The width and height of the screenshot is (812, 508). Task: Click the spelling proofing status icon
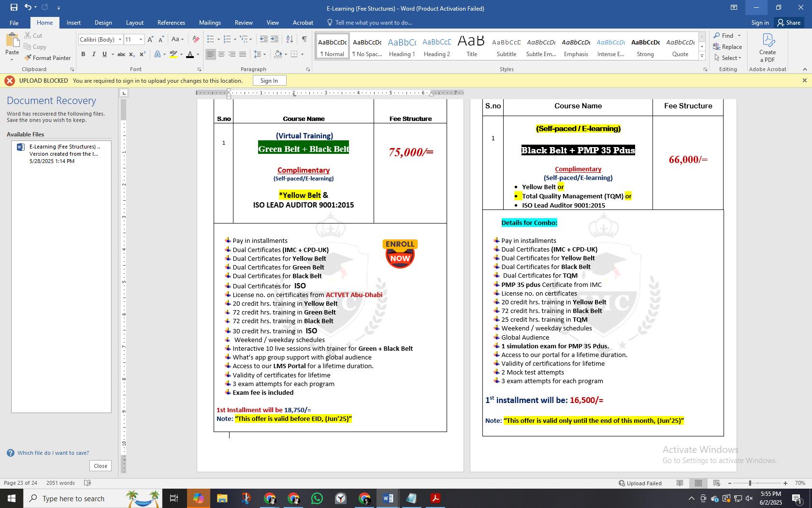pyautogui.click(x=87, y=483)
